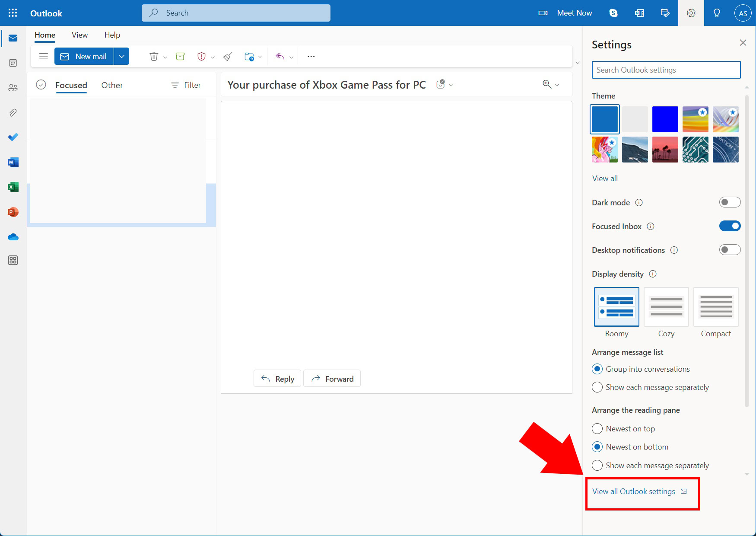Expand the Delete options dropdown arrow

point(165,57)
